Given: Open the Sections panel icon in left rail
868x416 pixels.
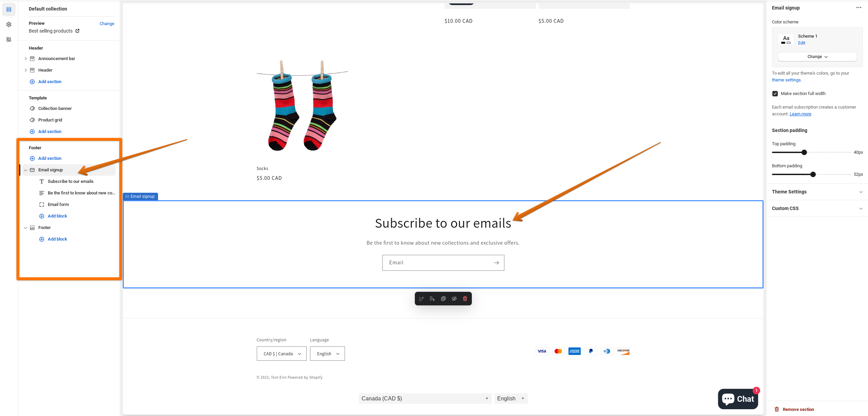Looking at the screenshot, I should (9, 10).
